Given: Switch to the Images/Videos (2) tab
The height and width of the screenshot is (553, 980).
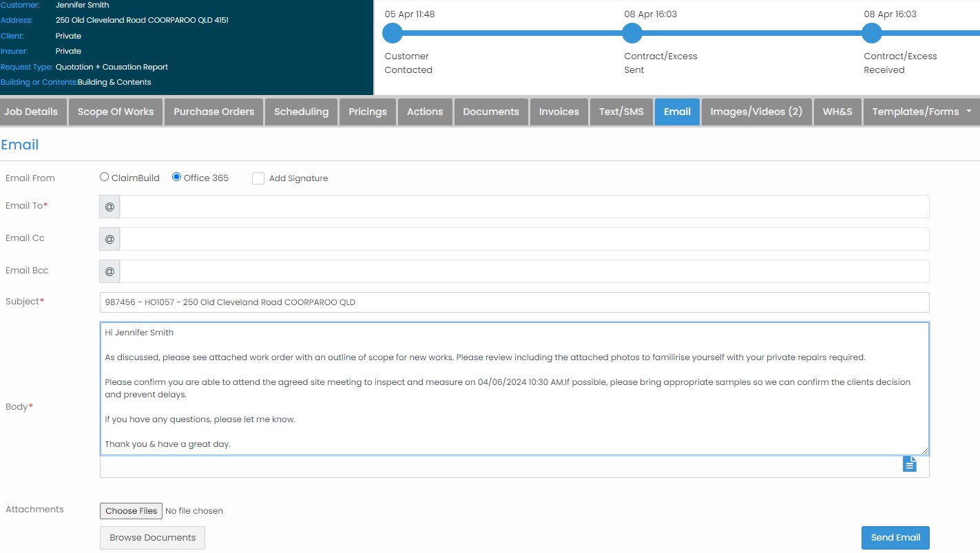Looking at the screenshot, I should tap(756, 112).
